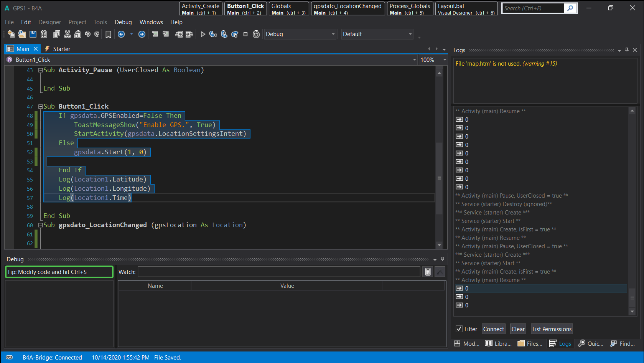Click the Restart circular arrow icon
The image size is (644, 363).
pos(256,34)
